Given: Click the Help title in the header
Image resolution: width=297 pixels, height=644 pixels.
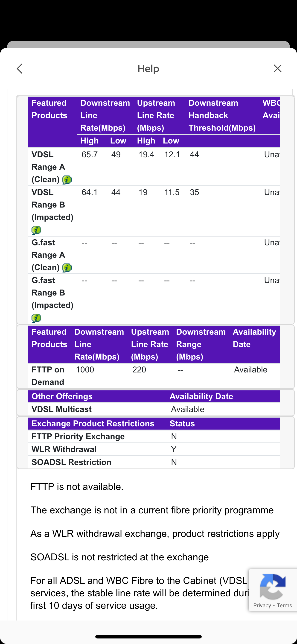Looking at the screenshot, I should tap(148, 68).
